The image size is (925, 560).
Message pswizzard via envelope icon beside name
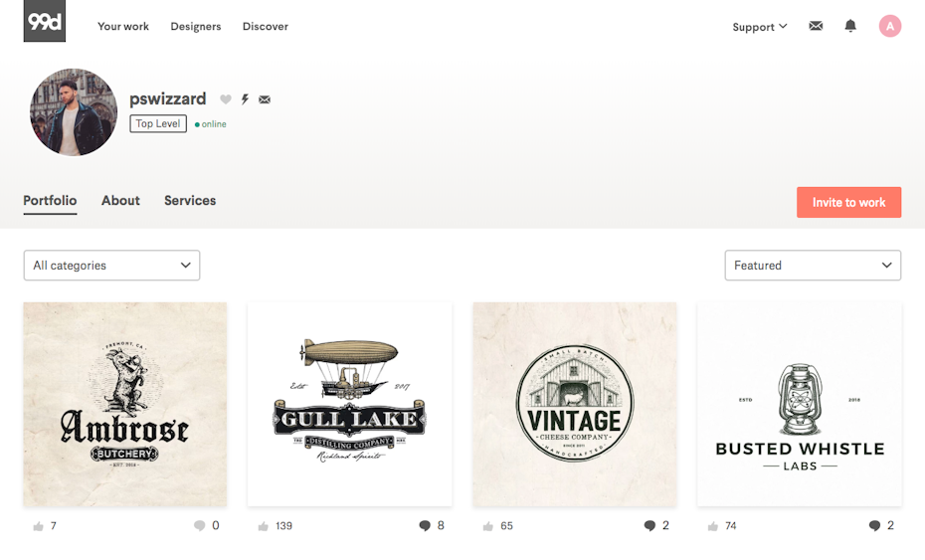pos(265,99)
